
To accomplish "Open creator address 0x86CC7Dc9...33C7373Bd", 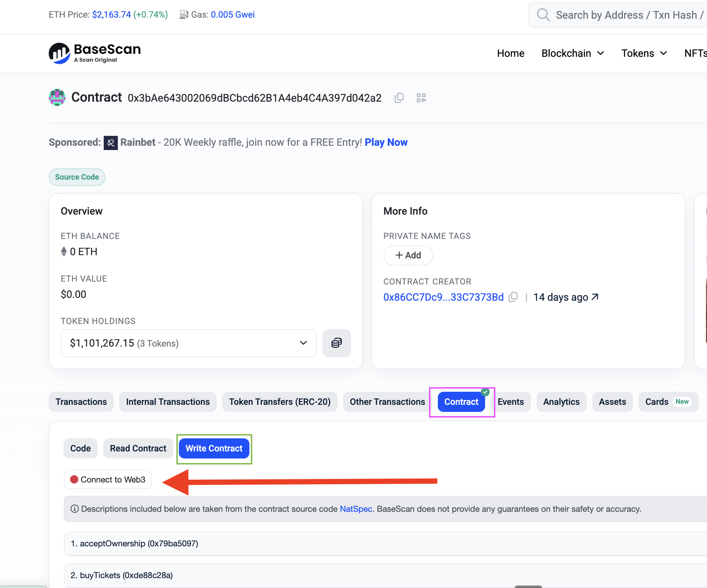I will tap(443, 297).
